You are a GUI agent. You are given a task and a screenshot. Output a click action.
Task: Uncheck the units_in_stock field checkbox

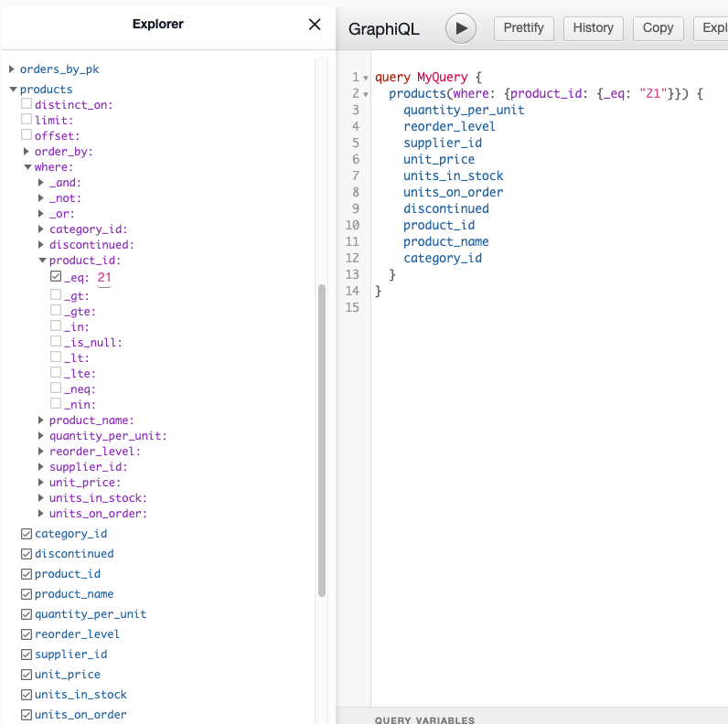point(27,695)
